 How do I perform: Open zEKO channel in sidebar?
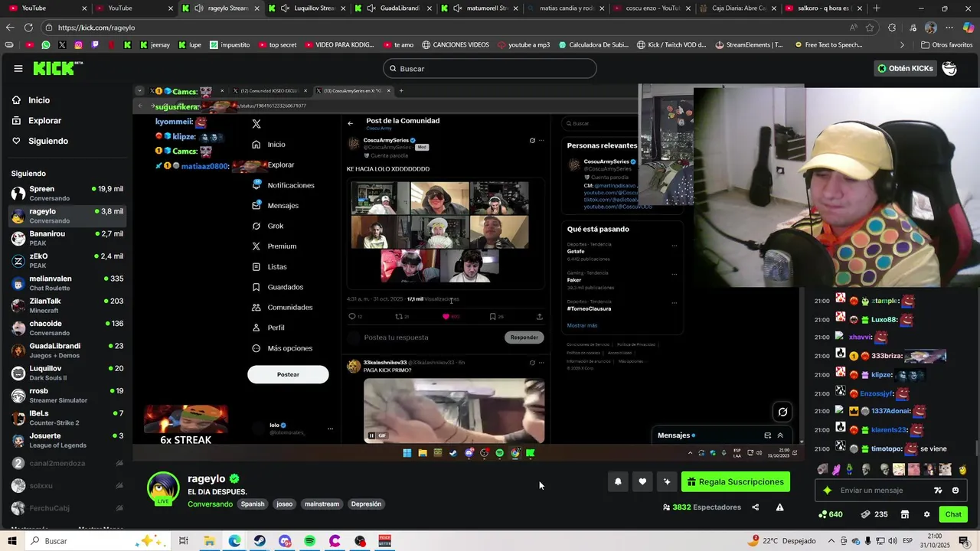67,261
